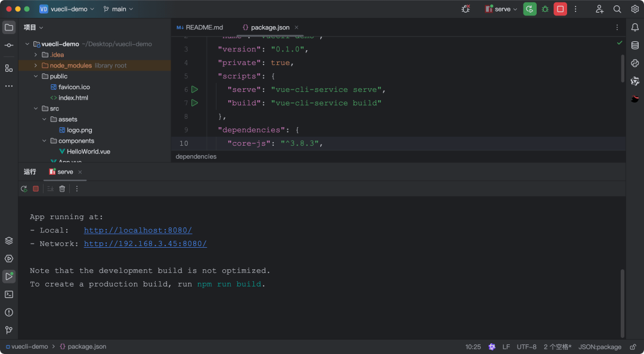
Task: Click the AI assistant status bar icon
Action: pyautogui.click(x=491, y=347)
